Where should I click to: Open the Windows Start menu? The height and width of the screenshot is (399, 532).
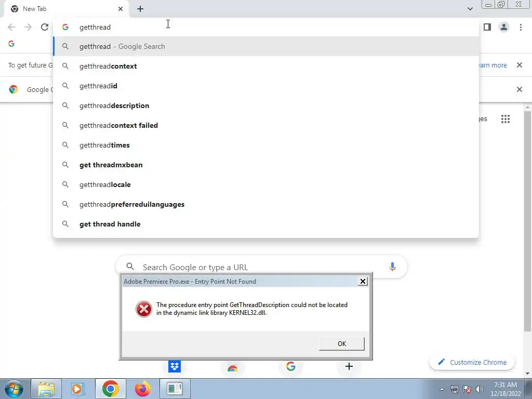click(x=14, y=389)
